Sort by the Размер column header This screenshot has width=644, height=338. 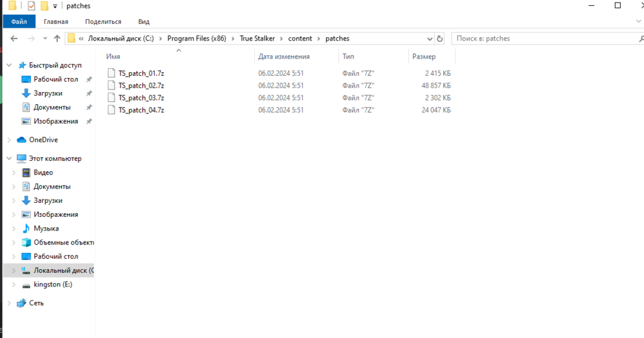click(x=424, y=57)
